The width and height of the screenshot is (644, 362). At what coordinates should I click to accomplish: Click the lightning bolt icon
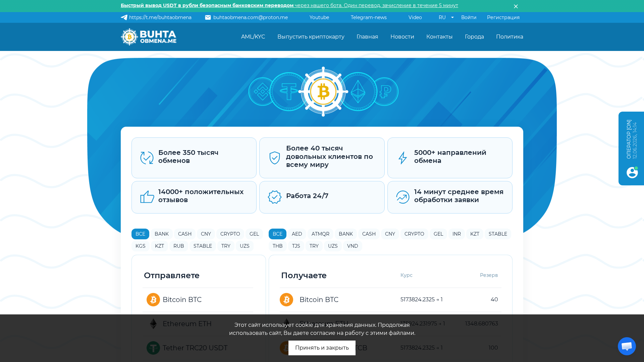click(402, 158)
